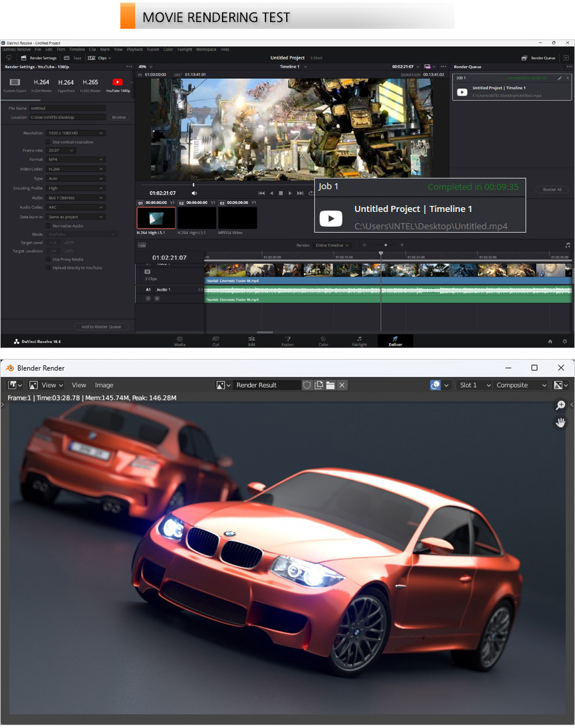The image size is (575, 728).
Task: Click the File Name input field
Action: pos(68,108)
